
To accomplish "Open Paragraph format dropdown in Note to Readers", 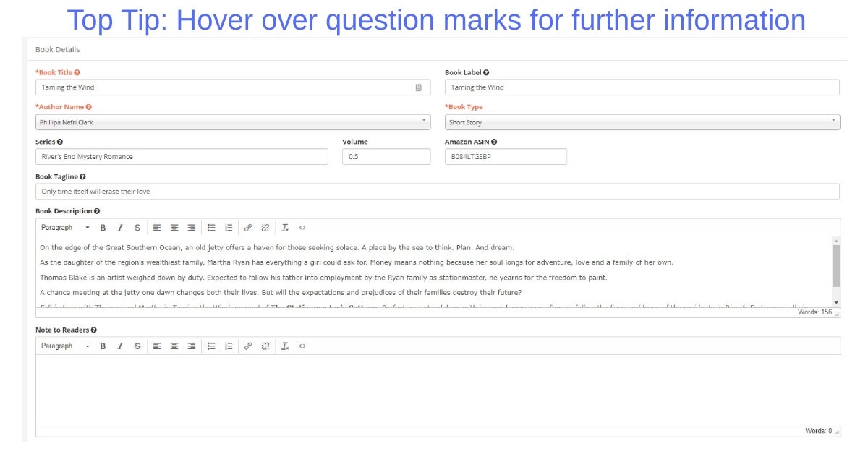I will pos(65,346).
